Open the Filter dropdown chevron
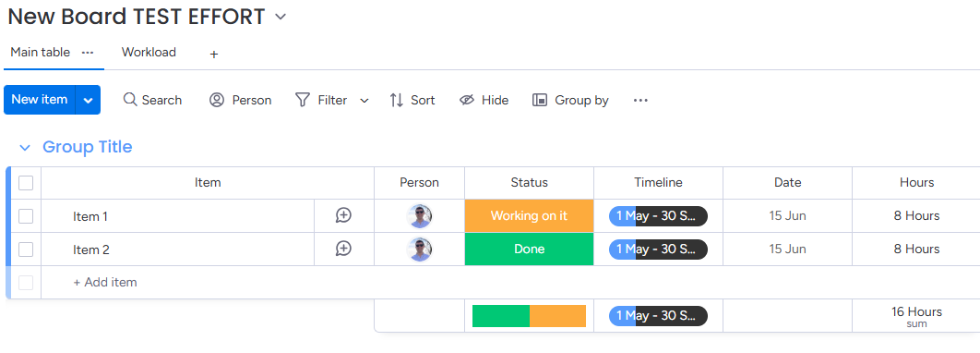Viewport: 980px width, 353px height. tap(365, 101)
